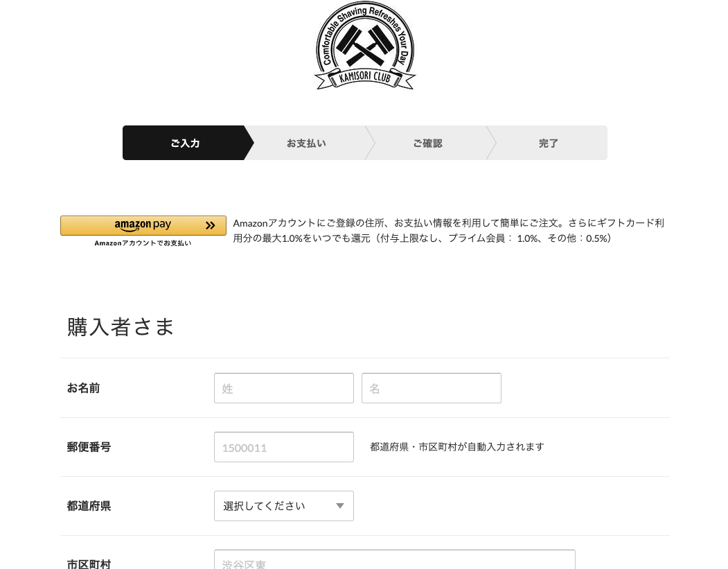Click the amazon pay wordmark button
728x569 pixels.
[143, 225]
